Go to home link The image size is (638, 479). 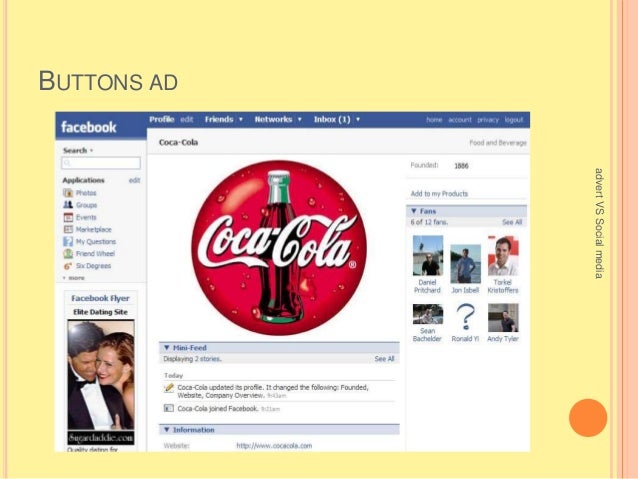[434, 120]
